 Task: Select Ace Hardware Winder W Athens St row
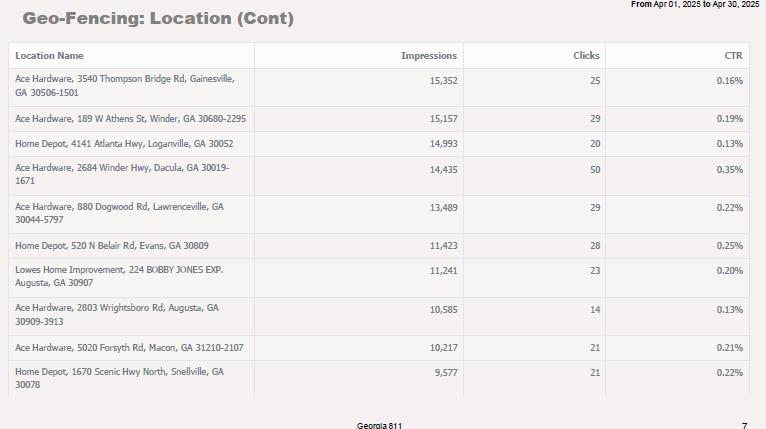[130, 119]
